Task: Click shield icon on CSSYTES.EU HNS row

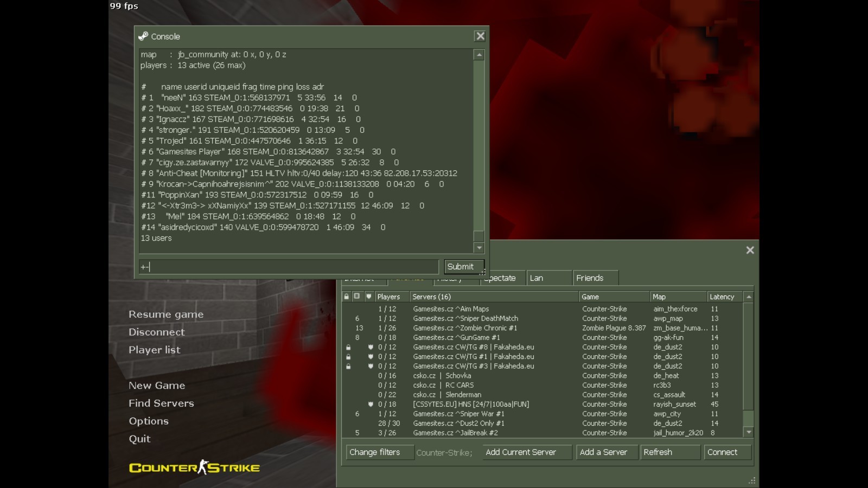Action: 371,404
